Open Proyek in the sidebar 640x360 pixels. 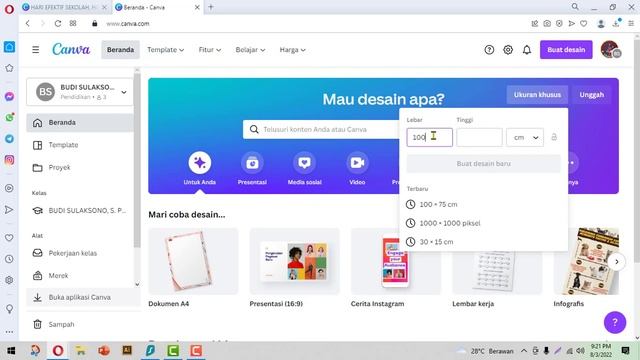80,167
